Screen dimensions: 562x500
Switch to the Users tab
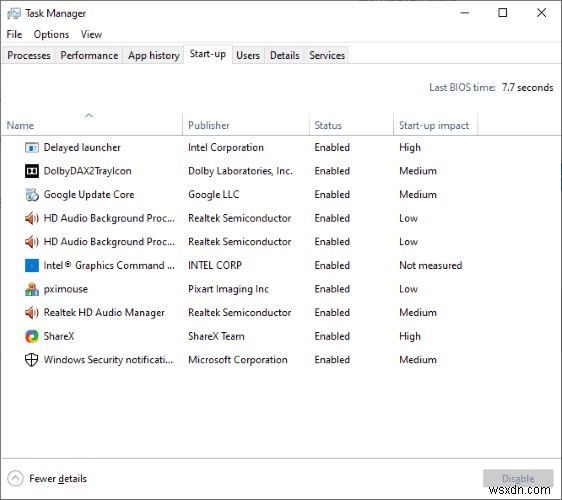tap(248, 55)
